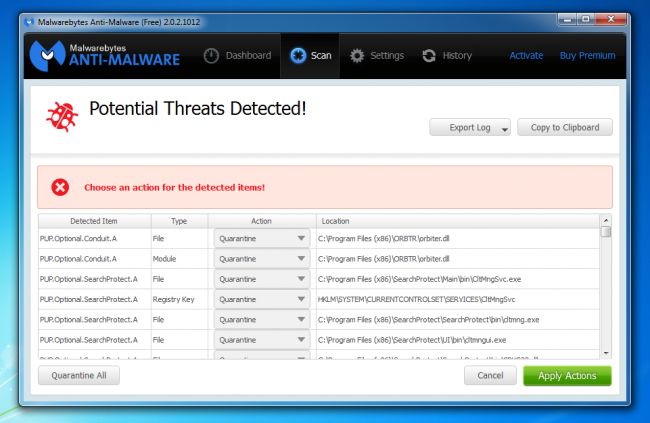
Task: Switch to the Scan tab
Action: pyautogui.click(x=310, y=56)
